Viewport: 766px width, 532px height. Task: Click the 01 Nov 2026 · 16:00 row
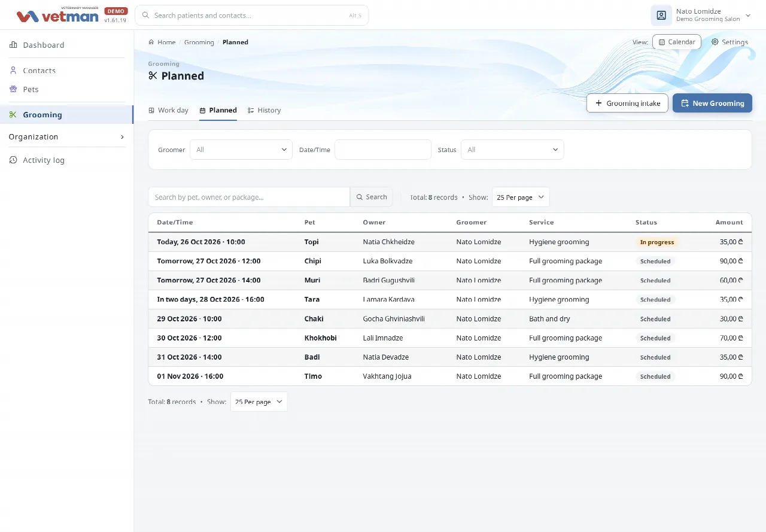(450, 376)
